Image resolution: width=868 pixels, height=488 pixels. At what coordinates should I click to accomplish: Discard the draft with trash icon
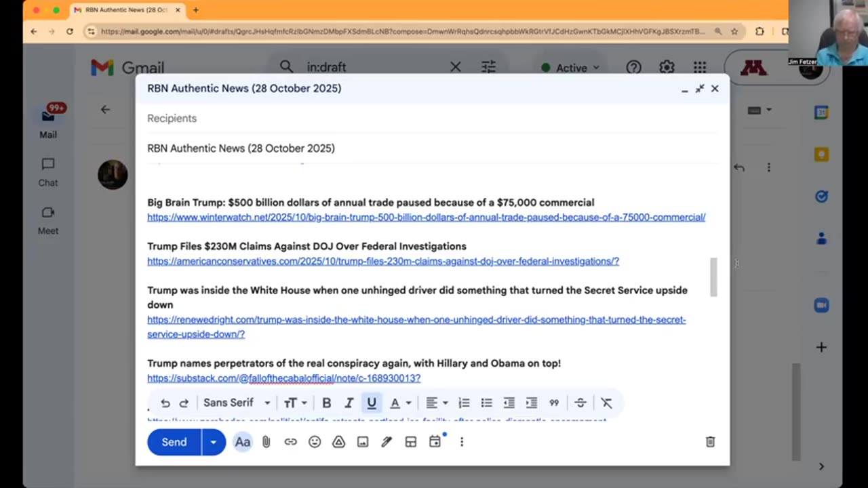pyautogui.click(x=710, y=442)
